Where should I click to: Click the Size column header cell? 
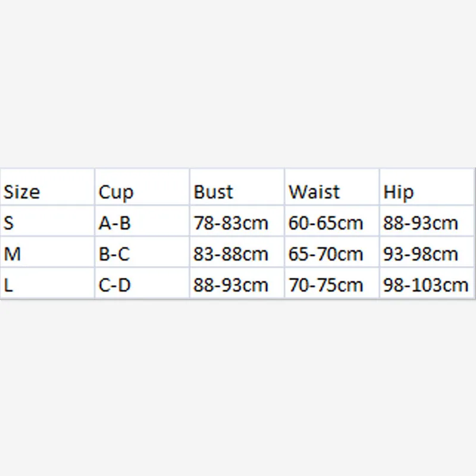coord(48,187)
